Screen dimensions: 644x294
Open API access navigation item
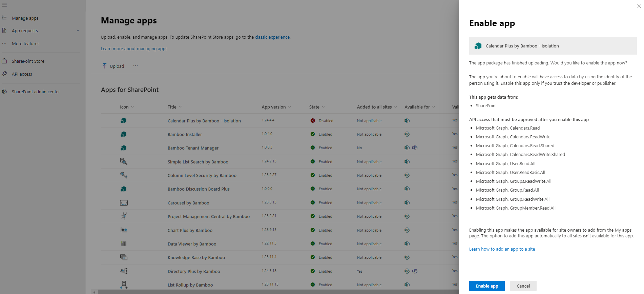tap(22, 74)
